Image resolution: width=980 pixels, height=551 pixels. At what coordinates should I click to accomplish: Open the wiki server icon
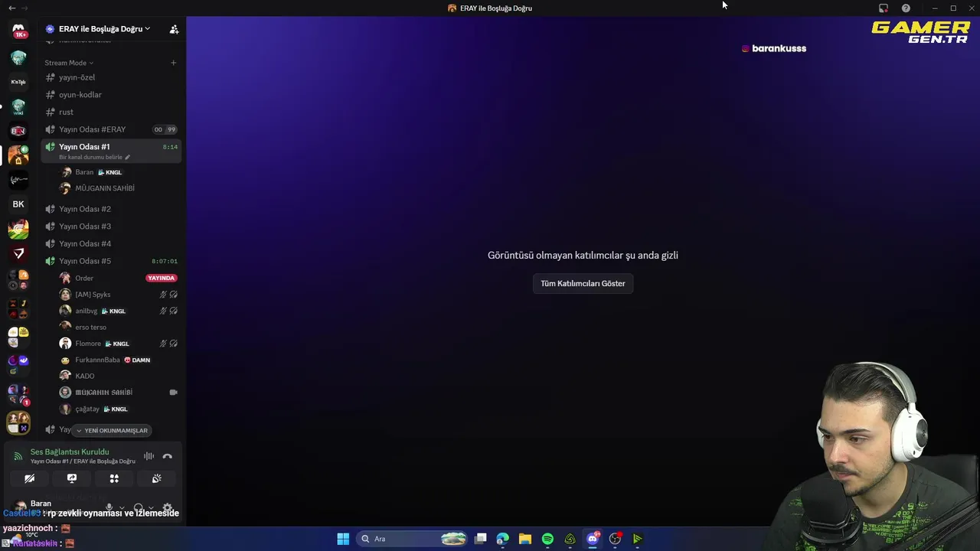coord(18,106)
